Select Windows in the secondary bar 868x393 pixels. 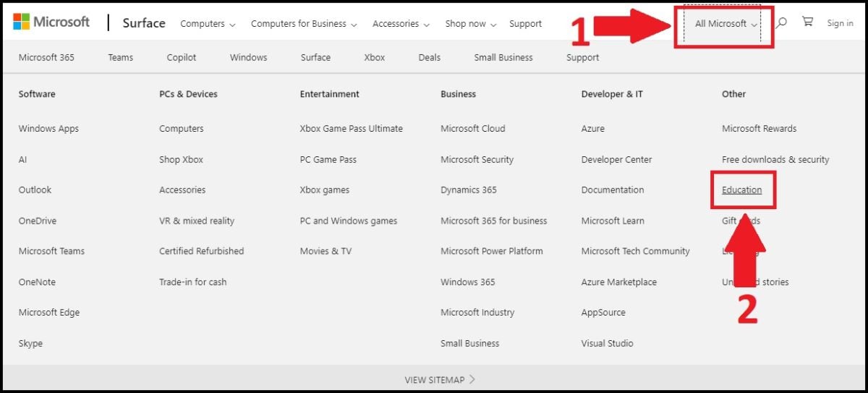(248, 57)
